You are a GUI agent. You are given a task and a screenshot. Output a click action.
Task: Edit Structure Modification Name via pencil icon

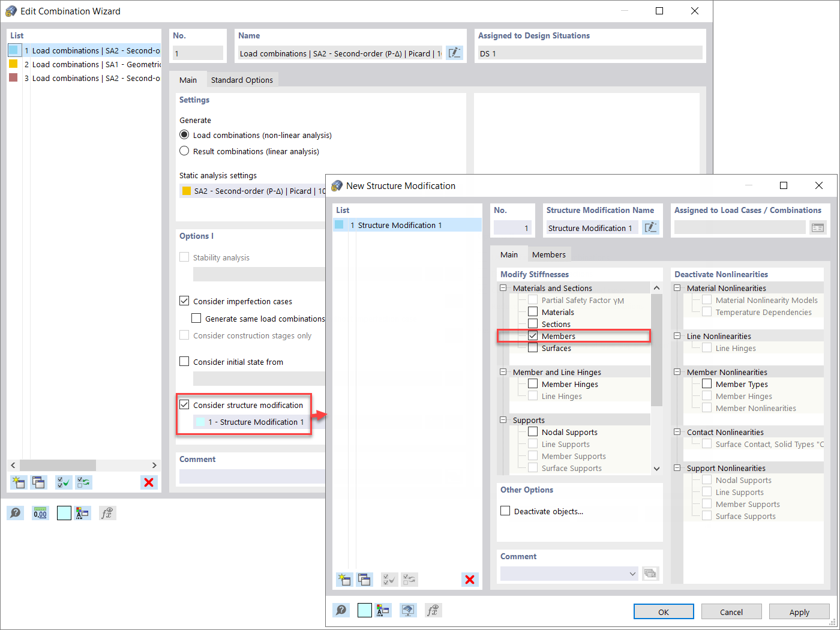(x=650, y=227)
